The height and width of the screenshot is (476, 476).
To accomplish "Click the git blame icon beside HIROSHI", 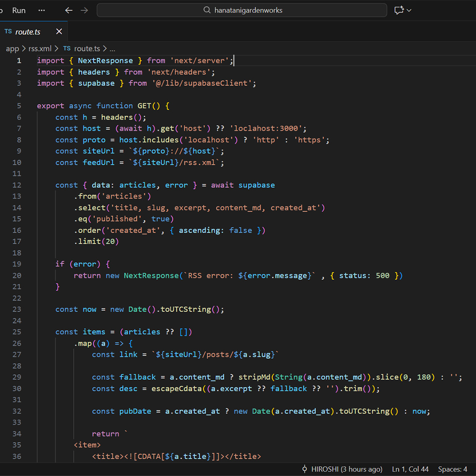I will pyautogui.click(x=304, y=469).
